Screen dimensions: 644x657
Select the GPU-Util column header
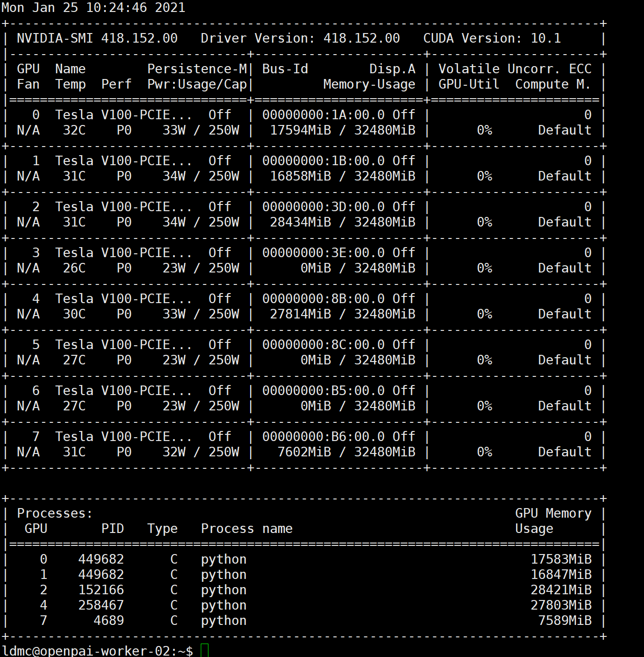pyautogui.click(x=469, y=84)
